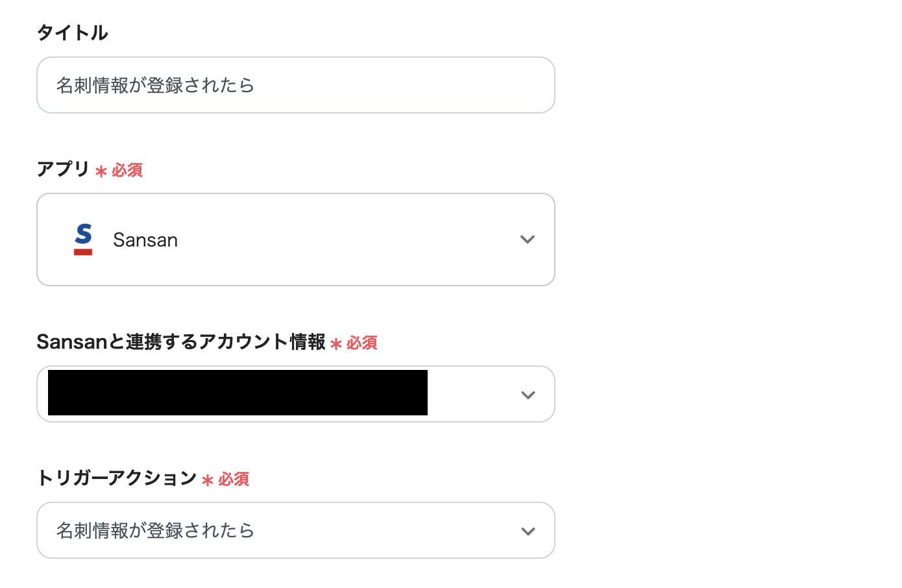Expand the トリガーアクション dropdown

295,530
